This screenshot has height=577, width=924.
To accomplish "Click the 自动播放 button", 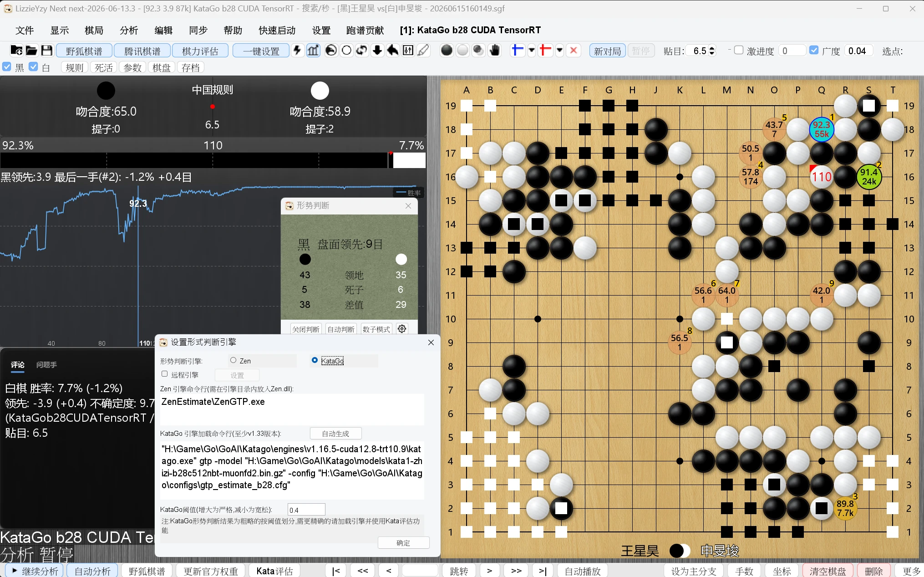I will (583, 571).
